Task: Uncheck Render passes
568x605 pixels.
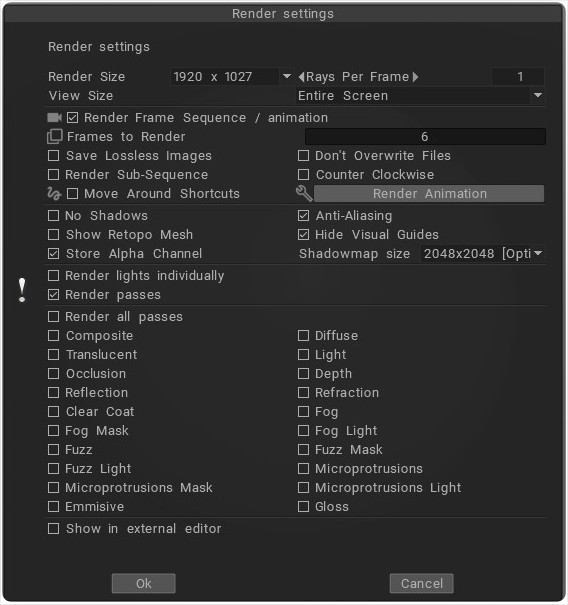Action: (54, 294)
